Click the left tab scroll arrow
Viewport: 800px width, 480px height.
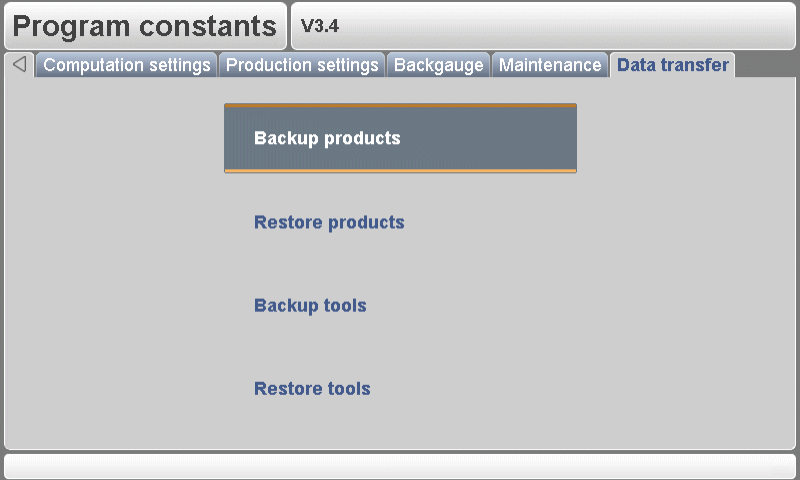point(19,65)
